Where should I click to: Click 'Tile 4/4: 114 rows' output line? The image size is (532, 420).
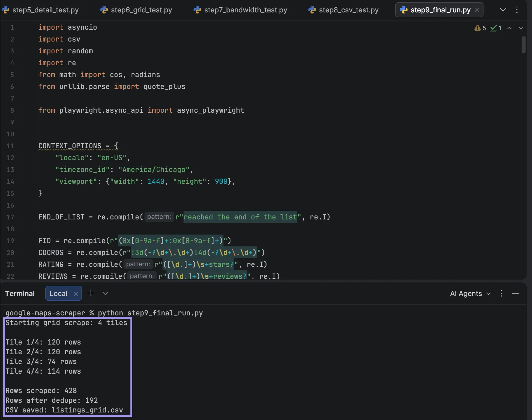point(43,371)
